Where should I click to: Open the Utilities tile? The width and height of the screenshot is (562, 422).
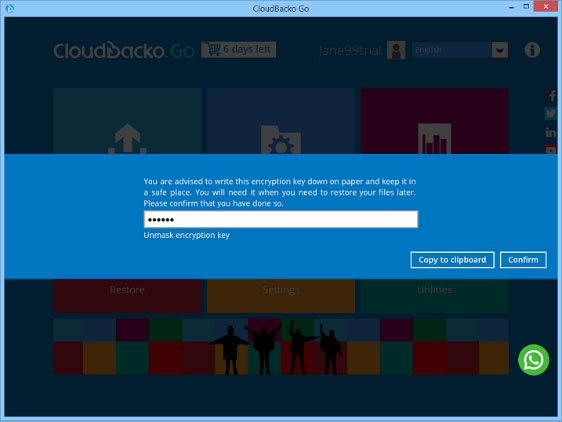(434, 296)
